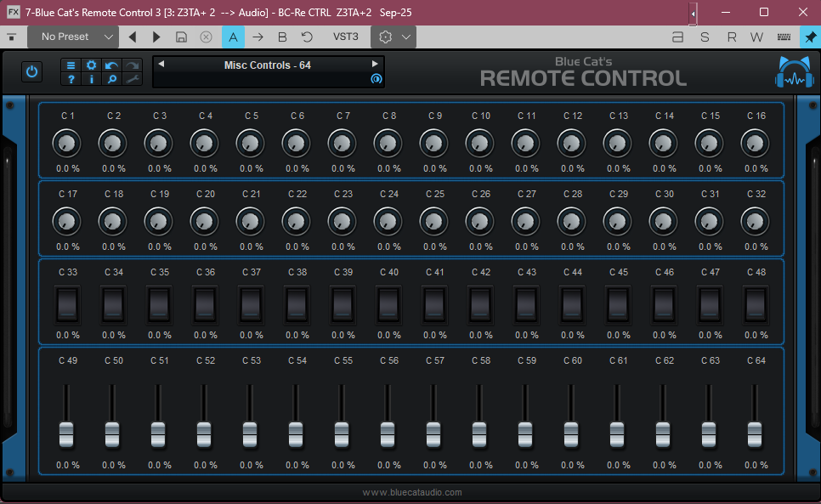Click the C 56 fader handle
Viewport: 821px width, 504px height.
coord(388,435)
